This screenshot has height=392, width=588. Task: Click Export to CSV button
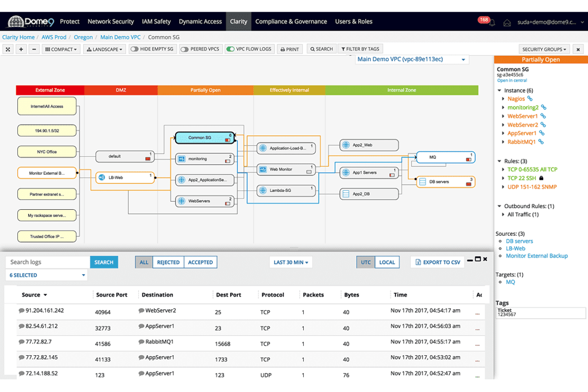pos(438,262)
